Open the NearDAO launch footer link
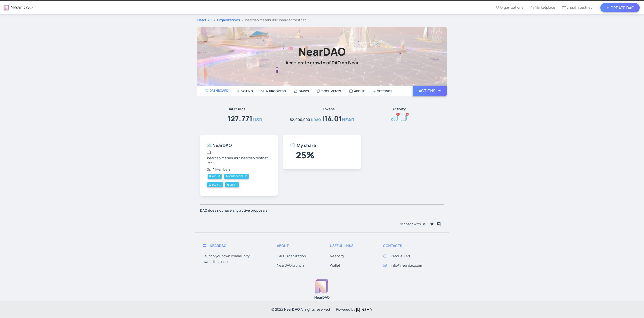 click(x=290, y=266)
